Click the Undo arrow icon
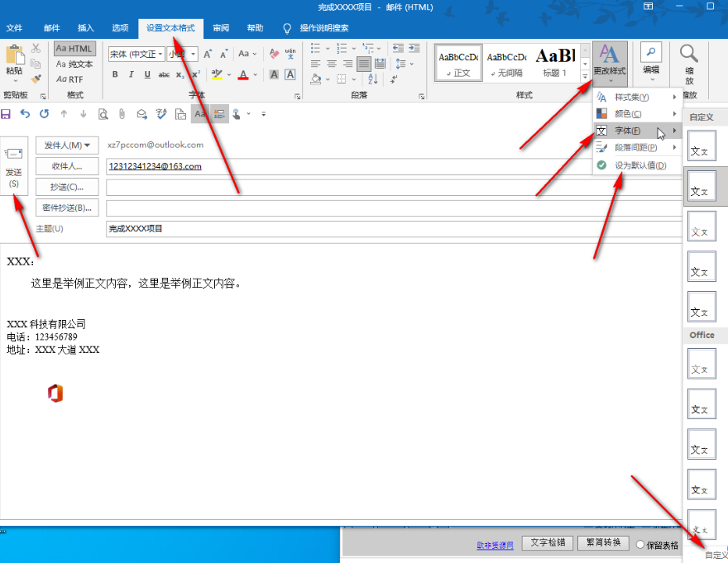728x563 pixels. coord(25,114)
